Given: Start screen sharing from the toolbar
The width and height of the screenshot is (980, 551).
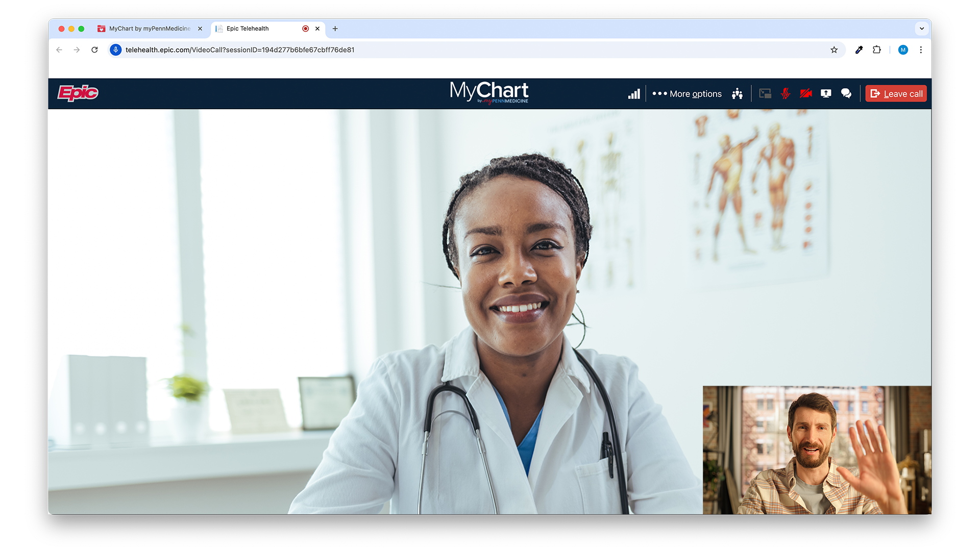Looking at the screenshot, I should tap(826, 93).
